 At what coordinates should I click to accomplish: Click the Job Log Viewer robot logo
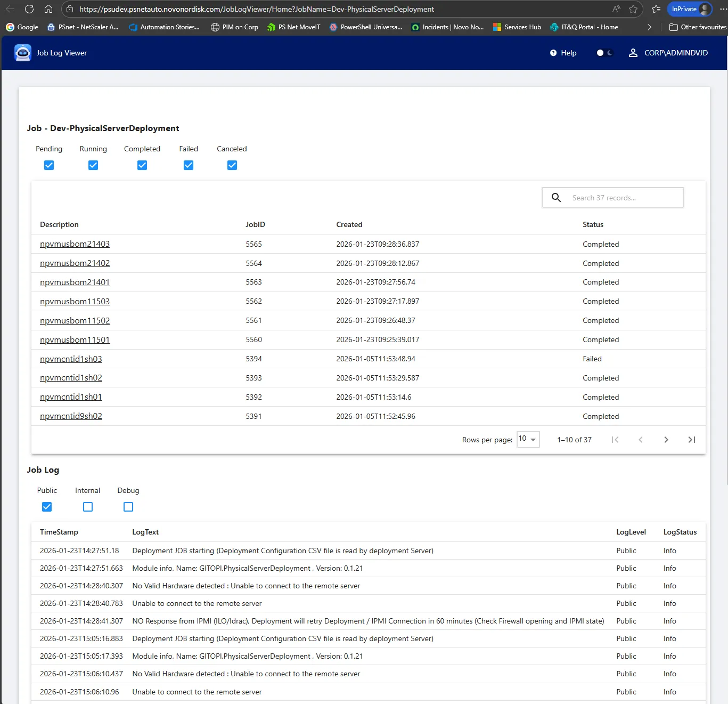[23, 53]
